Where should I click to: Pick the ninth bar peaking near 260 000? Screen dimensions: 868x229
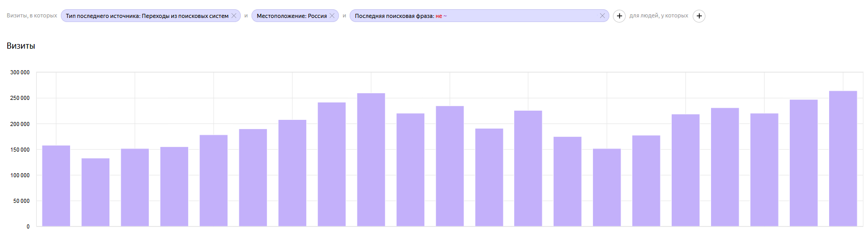pyautogui.click(x=371, y=160)
